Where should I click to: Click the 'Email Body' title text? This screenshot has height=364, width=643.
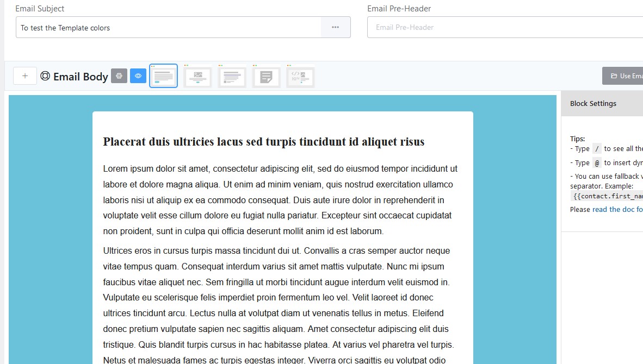81,77
